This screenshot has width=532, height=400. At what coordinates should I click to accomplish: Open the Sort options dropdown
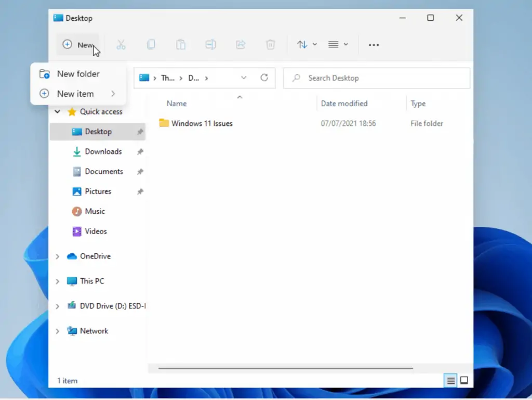coord(307,45)
